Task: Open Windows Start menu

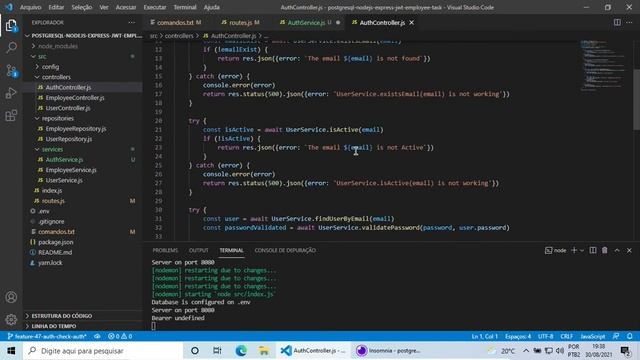Action: (x=11, y=351)
